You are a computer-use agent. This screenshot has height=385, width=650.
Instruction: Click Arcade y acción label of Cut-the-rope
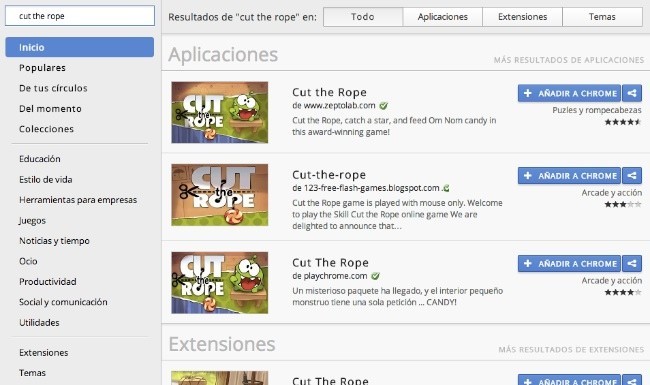[611, 193]
